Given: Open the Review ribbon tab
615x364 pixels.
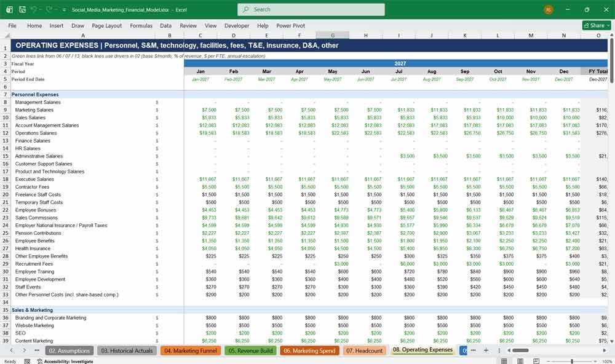Looking at the screenshot, I should point(188,25).
